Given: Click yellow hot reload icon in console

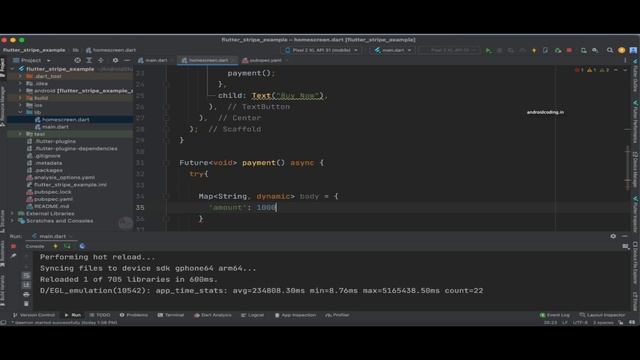Looking at the screenshot, I should [x=56, y=246].
